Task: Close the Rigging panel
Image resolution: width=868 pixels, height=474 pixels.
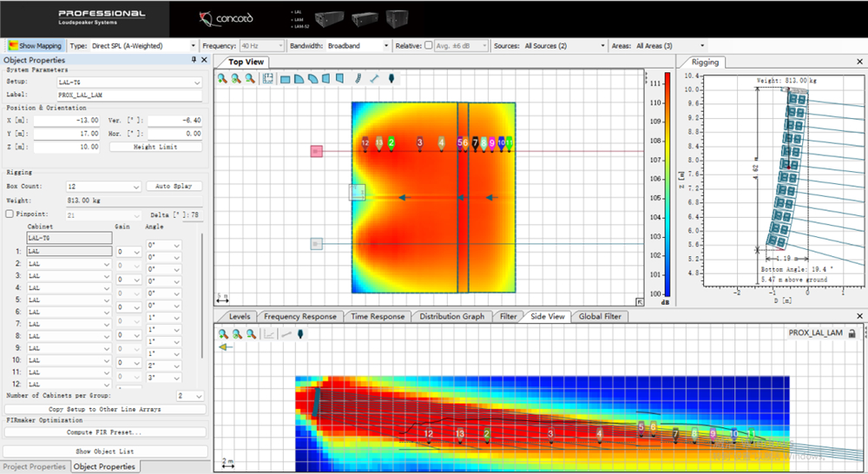Action: [859, 62]
